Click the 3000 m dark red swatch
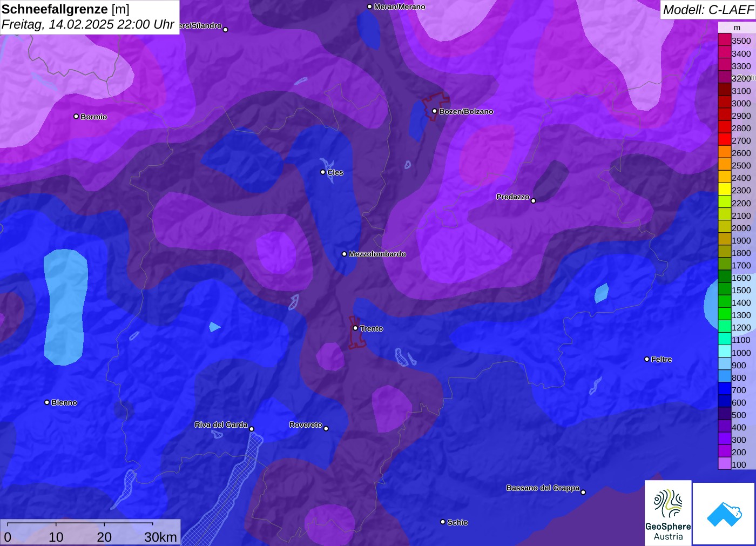Screen dimensions: 756x546 (x=724, y=102)
